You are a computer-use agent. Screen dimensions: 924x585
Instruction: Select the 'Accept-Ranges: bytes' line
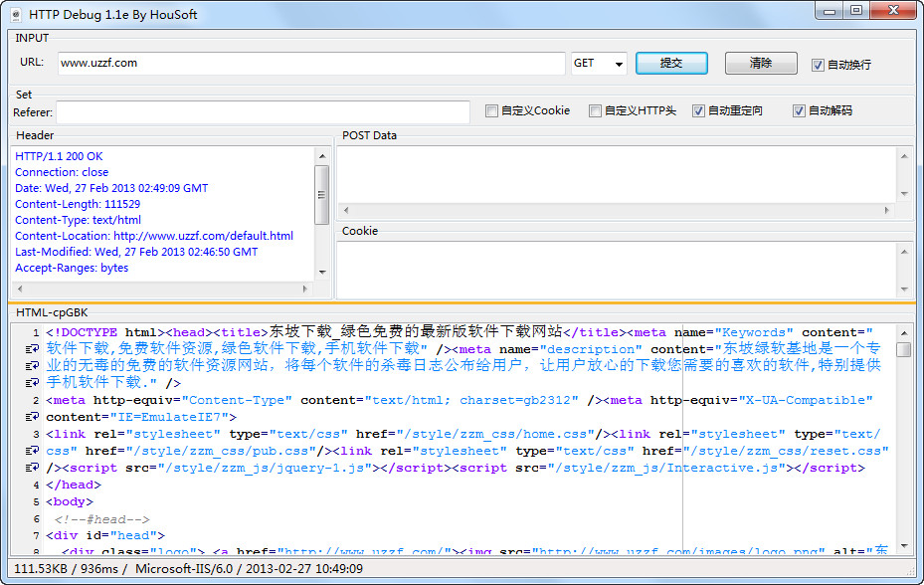tap(72, 268)
